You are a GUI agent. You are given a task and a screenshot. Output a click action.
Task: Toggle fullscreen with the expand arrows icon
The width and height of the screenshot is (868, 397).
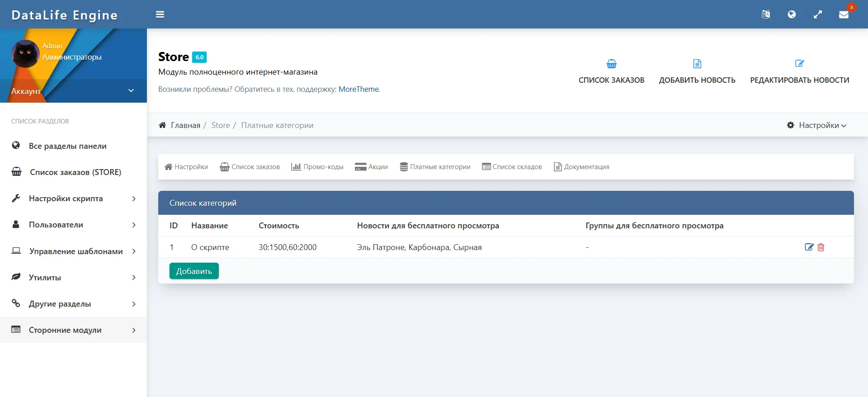coord(818,14)
